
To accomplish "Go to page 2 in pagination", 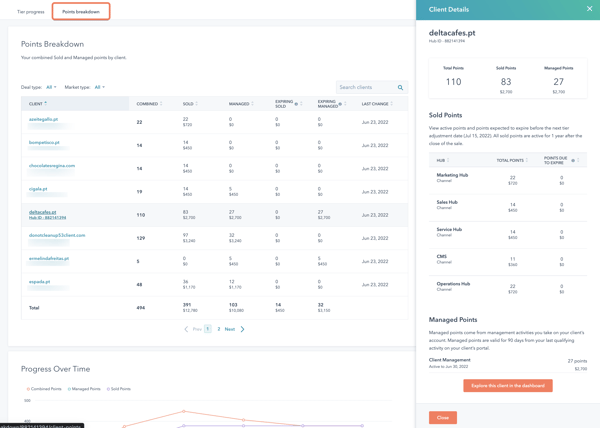I will (219, 329).
